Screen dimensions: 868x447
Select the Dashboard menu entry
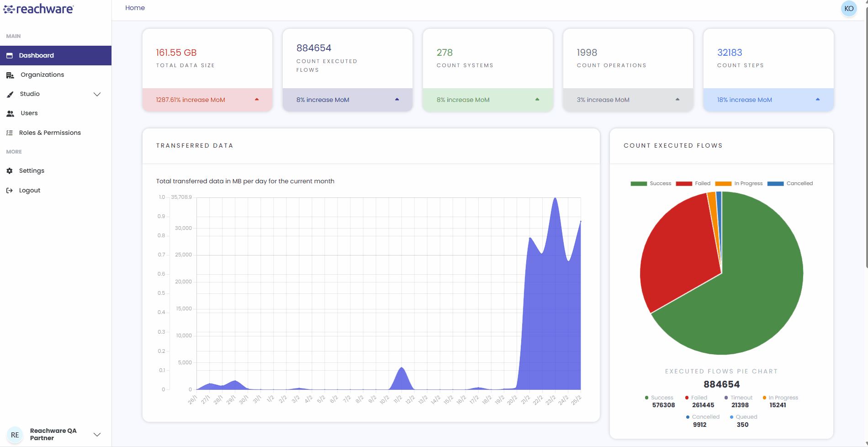tap(56, 55)
